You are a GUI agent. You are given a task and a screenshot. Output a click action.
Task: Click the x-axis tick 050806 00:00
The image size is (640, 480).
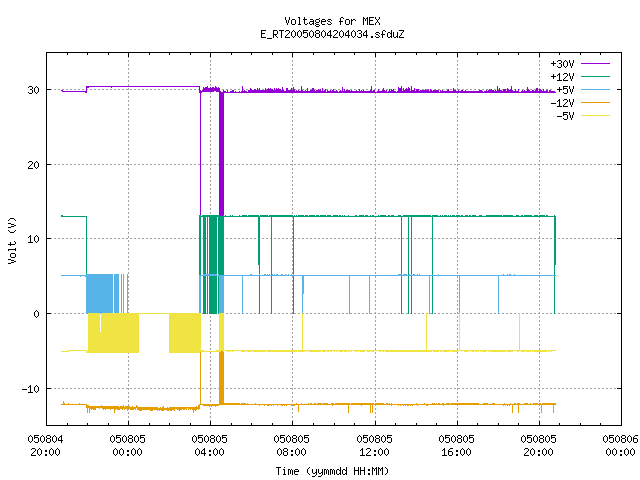[620, 446]
